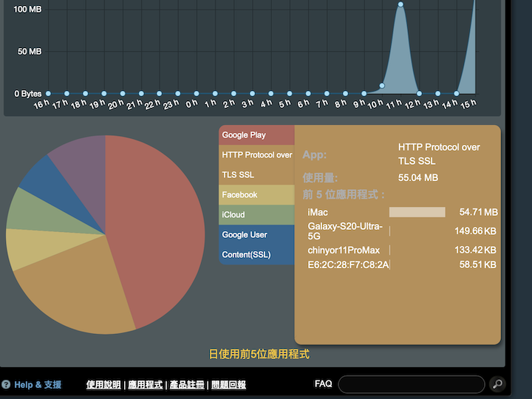Click the chinyor11ProMax device name
532x399 pixels.
click(x=344, y=250)
